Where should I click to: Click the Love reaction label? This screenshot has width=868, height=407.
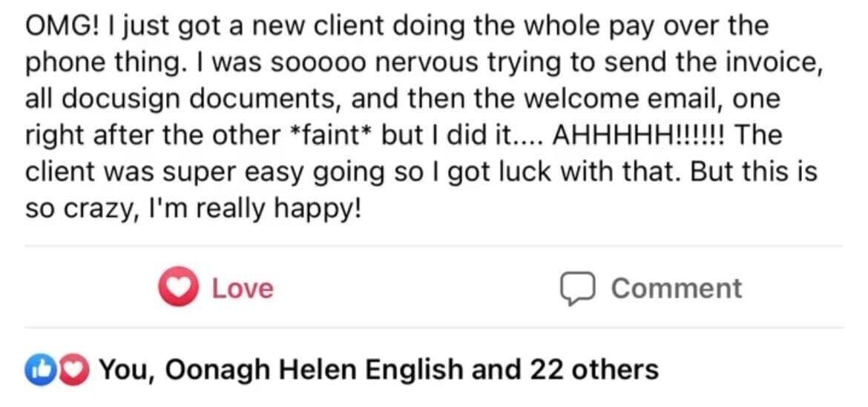(243, 289)
